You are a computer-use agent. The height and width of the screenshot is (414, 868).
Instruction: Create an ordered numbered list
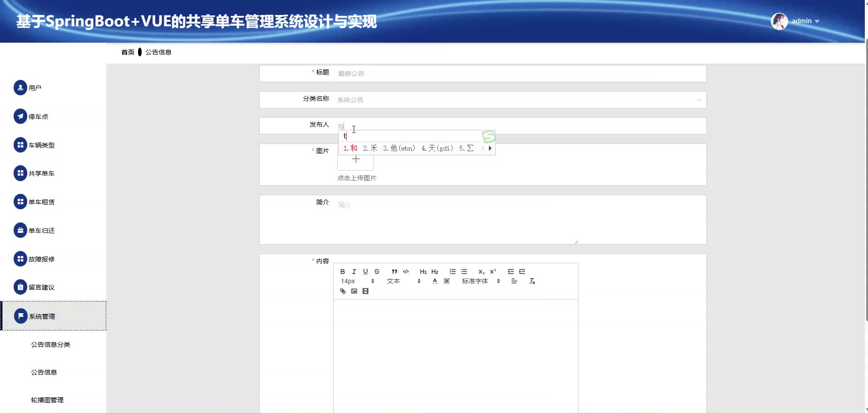pos(453,271)
